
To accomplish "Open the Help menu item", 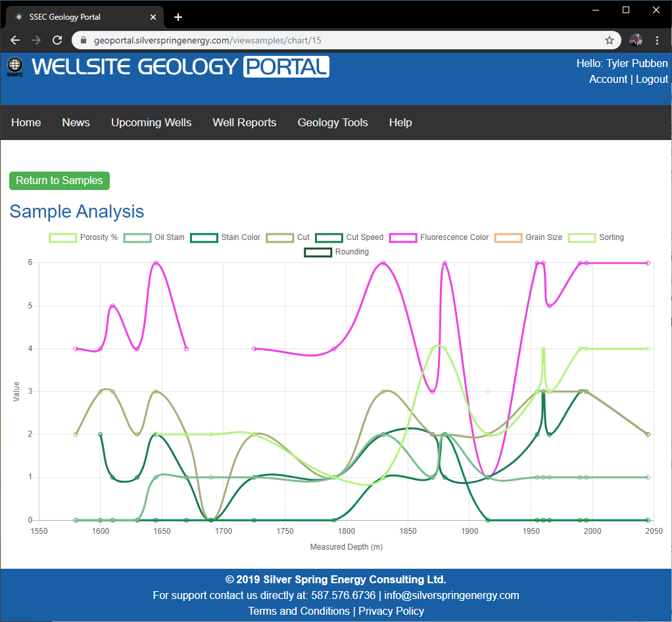I will tap(400, 122).
